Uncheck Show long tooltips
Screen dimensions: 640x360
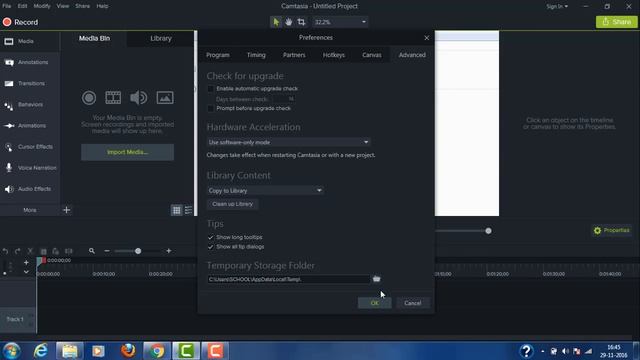(x=211, y=237)
